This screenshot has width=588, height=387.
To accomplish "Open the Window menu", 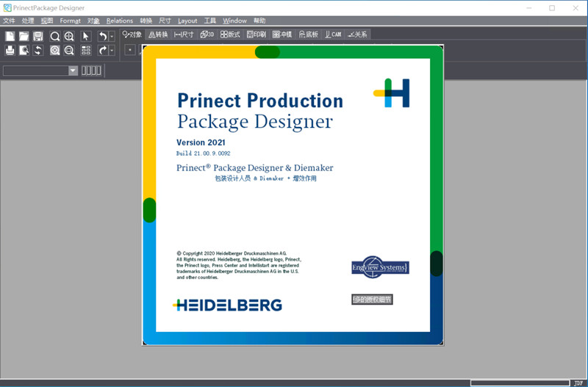I will [234, 21].
